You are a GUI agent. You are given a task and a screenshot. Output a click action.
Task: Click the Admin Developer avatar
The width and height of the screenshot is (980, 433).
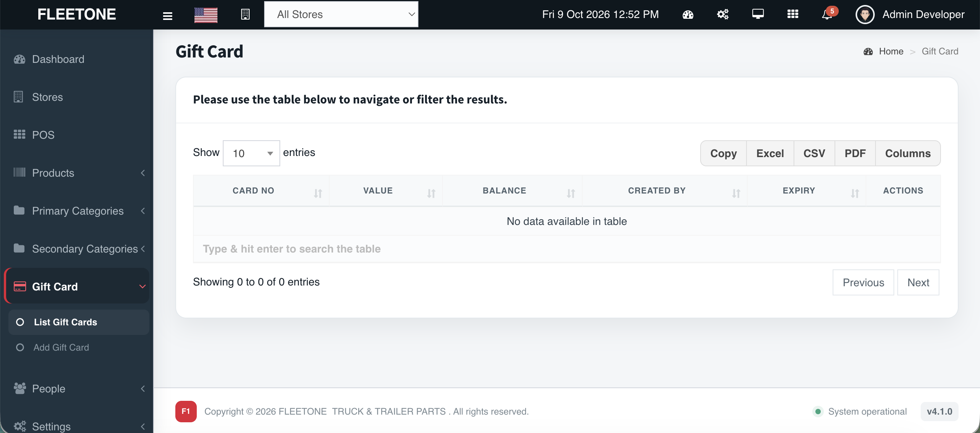click(865, 15)
